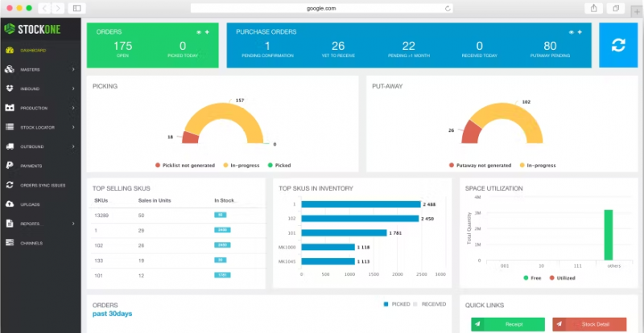
Task: Toggle the Picked legend in Picking chart
Action: pyautogui.click(x=277, y=165)
